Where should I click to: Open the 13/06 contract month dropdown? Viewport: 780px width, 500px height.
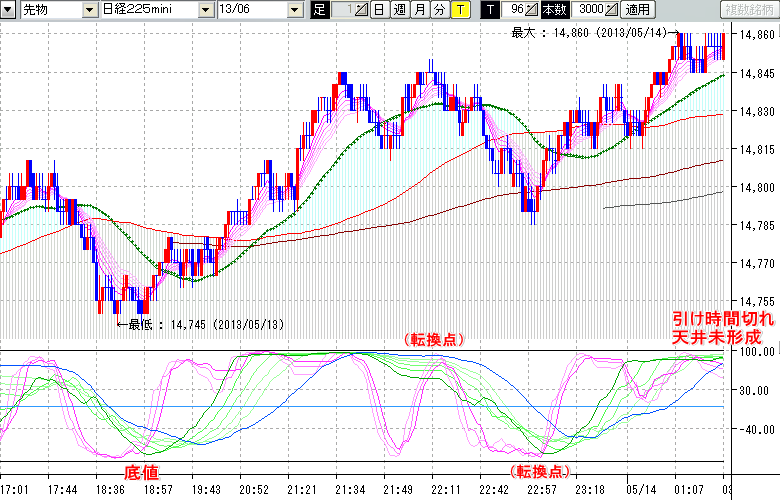(295, 10)
